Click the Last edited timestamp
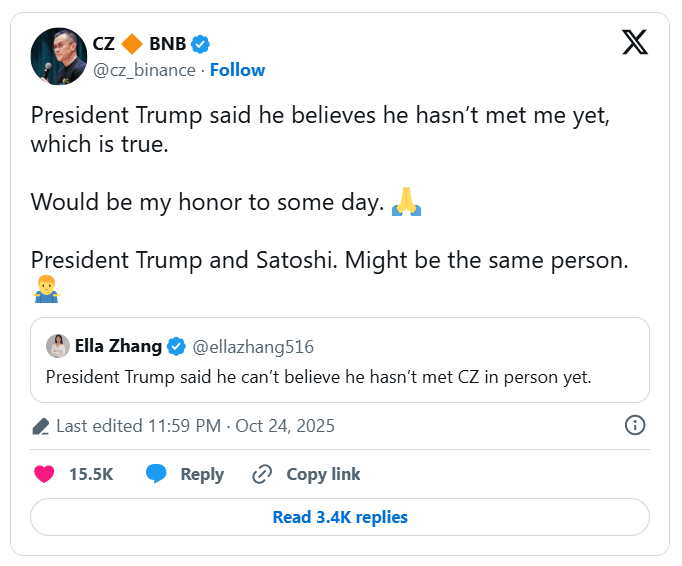Viewport: 682px width, 566px height. [x=195, y=426]
